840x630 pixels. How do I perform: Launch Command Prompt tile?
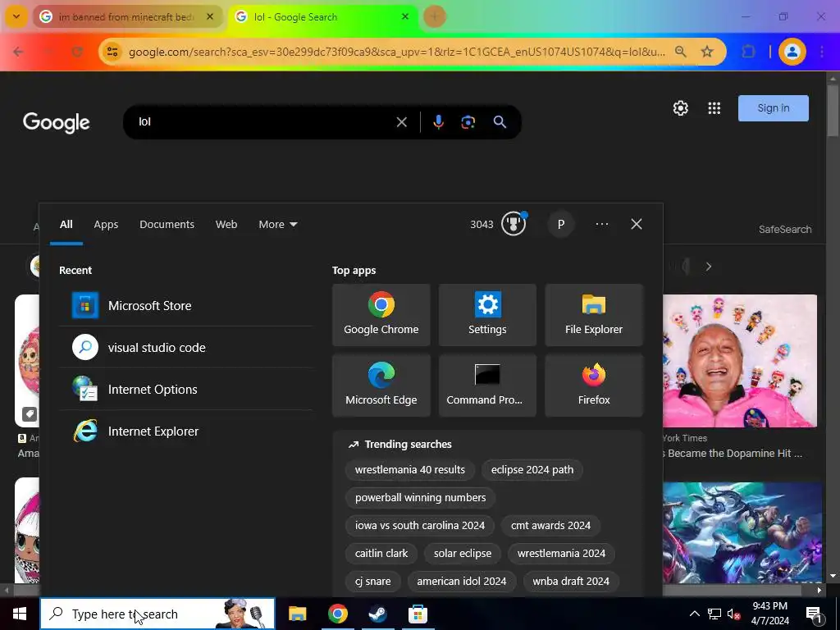[x=487, y=386]
